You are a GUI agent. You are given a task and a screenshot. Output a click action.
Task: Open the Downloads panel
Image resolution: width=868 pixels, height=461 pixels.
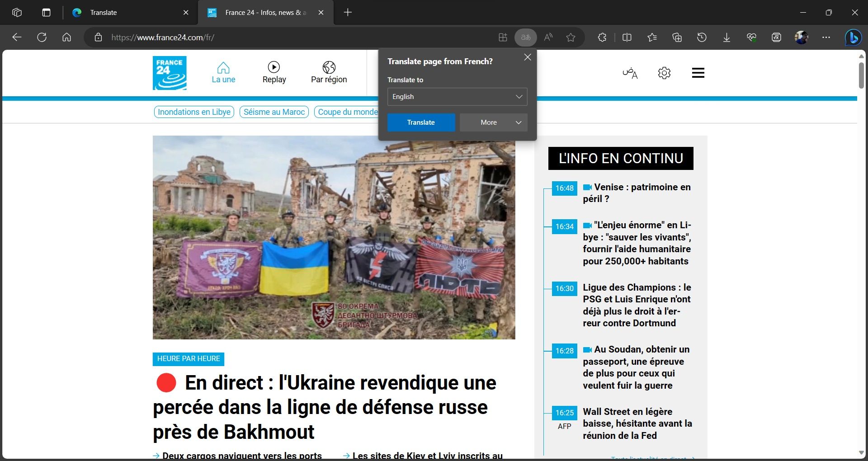[x=726, y=38]
